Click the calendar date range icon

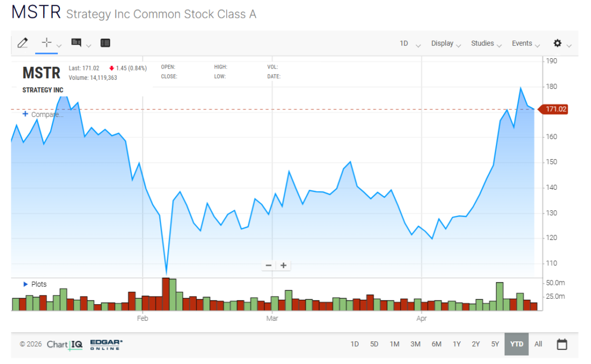562,344
